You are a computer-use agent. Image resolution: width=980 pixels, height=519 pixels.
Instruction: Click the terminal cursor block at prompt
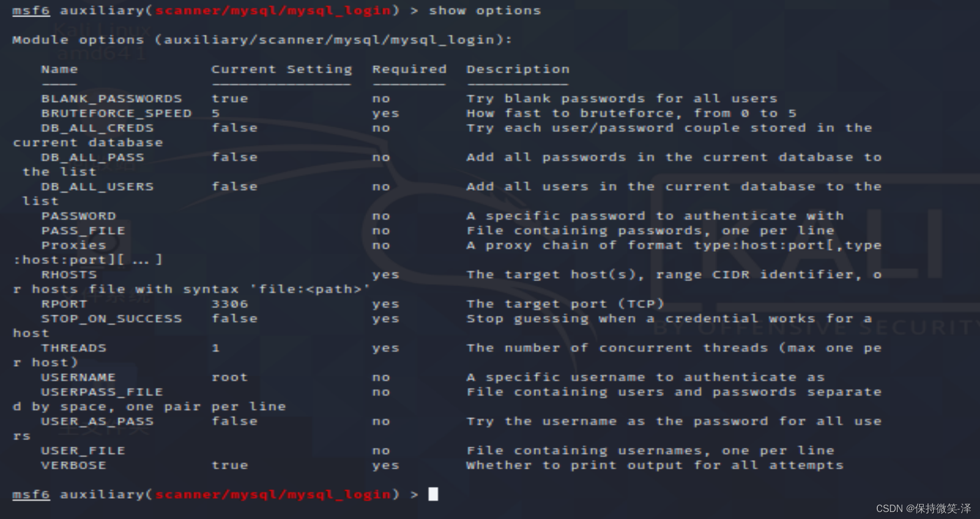[433, 494]
